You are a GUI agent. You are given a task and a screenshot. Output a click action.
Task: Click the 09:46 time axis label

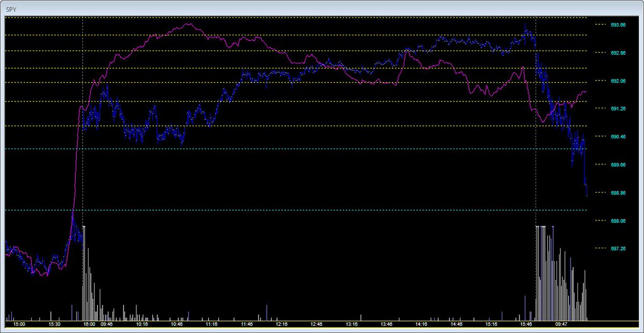106,324
